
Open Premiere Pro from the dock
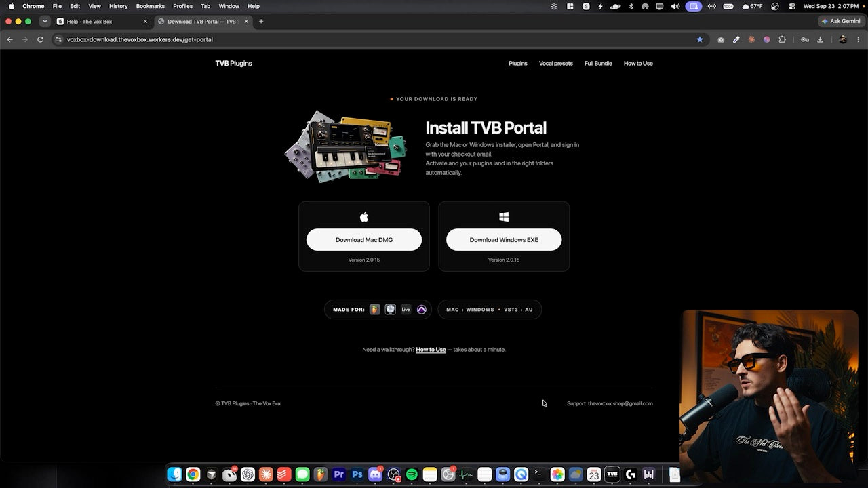(x=338, y=474)
